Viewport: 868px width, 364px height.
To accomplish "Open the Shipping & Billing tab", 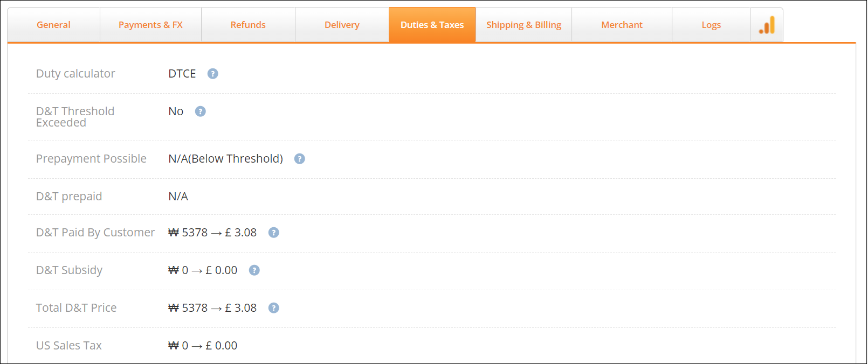I will coord(523,25).
